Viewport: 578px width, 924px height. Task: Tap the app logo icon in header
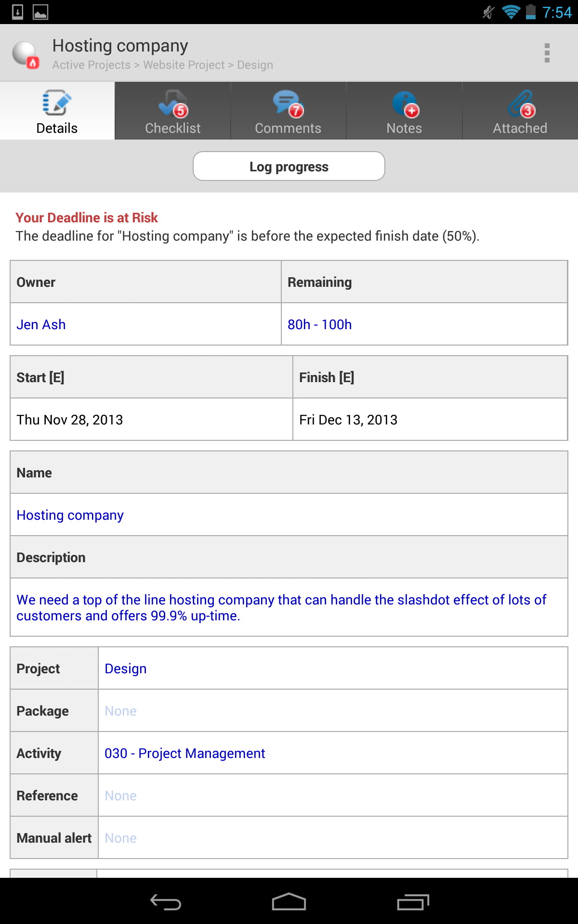[x=26, y=54]
